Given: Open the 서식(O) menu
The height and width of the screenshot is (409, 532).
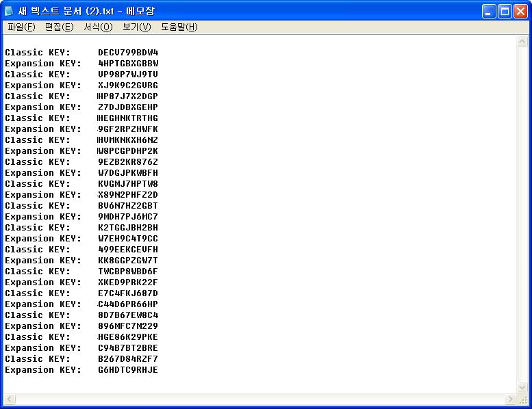Looking at the screenshot, I should 98,27.
